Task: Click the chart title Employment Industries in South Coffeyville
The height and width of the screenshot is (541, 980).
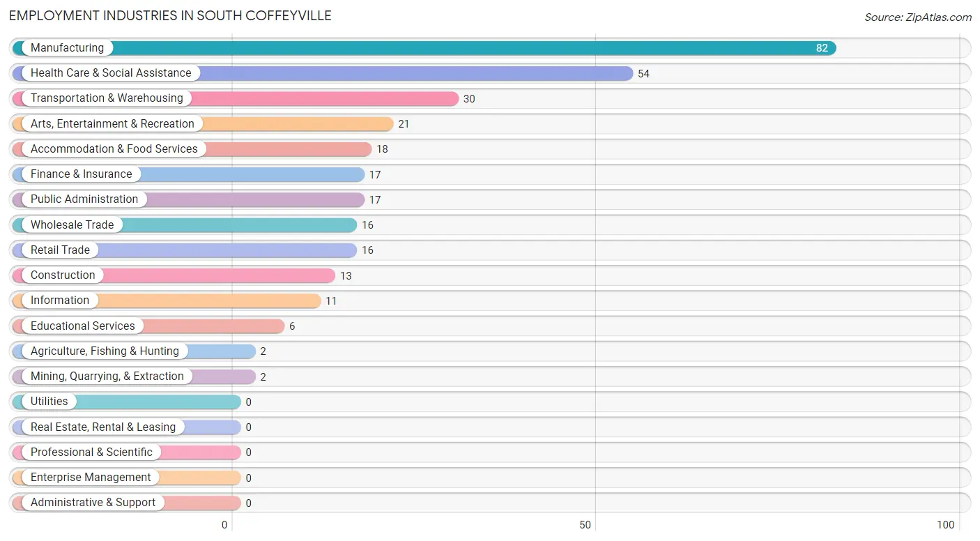Action: point(170,15)
